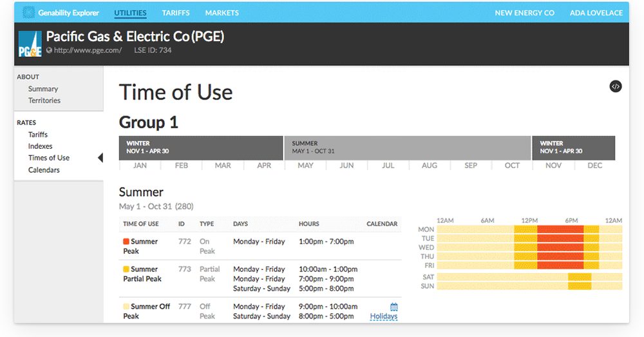Click the 1:00pm - 7:00pm hours cell
The width and height of the screenshot is (644, 337).
click(326, 241)
